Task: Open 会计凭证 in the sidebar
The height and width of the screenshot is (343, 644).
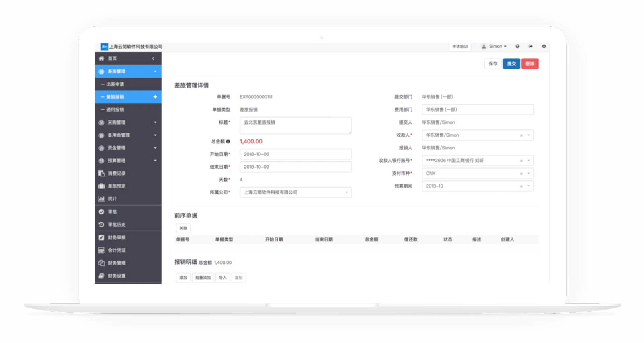Action: click(116, 250)
